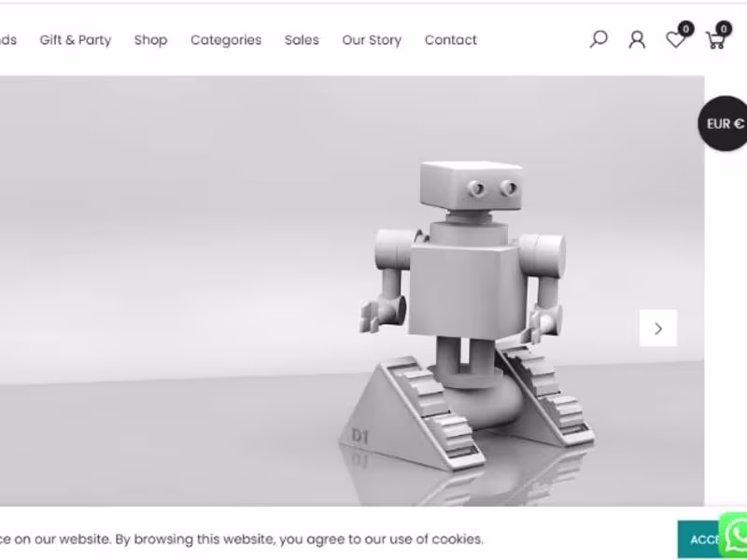Go to the Sales menu item

[x=302, y=40]
